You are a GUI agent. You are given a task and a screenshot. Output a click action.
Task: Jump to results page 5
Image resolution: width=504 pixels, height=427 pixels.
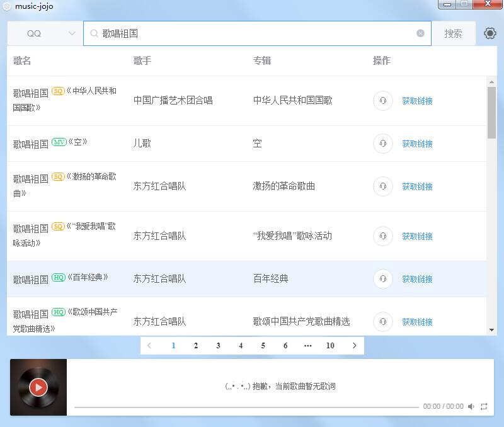(x=263, y=345)
